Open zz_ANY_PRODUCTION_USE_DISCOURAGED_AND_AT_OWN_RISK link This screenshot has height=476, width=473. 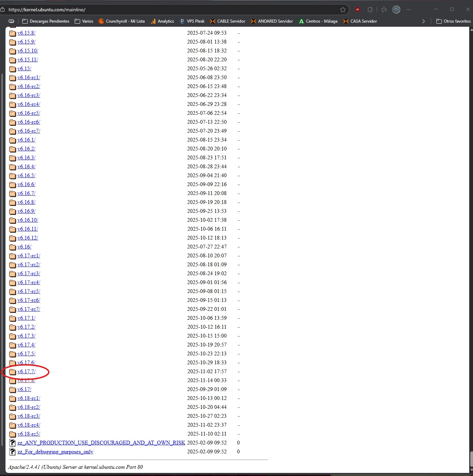pyautogui.click(x=101, y=443)
